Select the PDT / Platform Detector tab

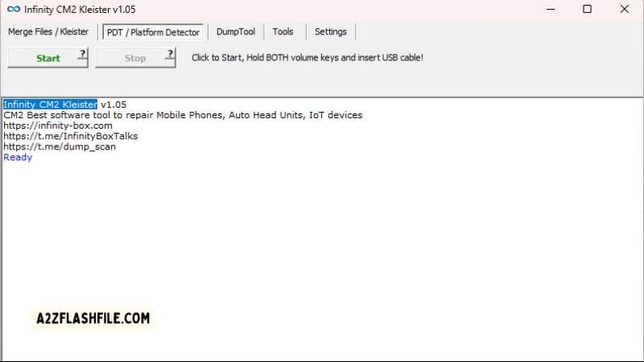[x=153, y=32]
